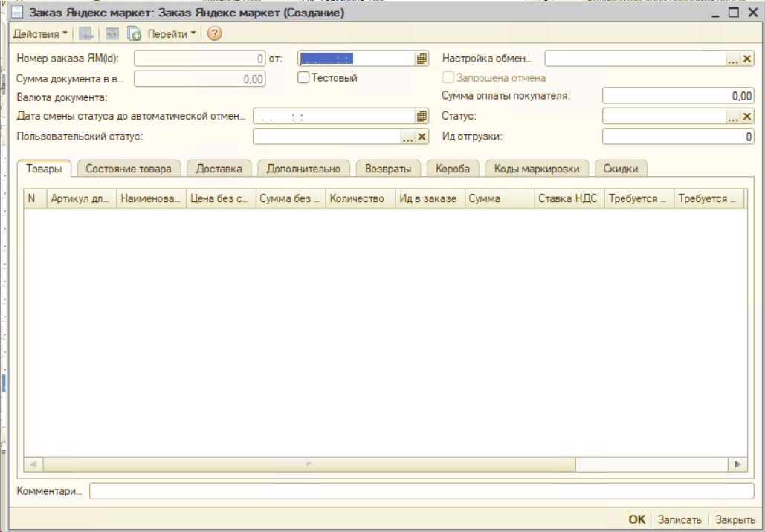This screenshot has height=532, width=765.
Task: Click the Наименование column header
Action: 151,198
